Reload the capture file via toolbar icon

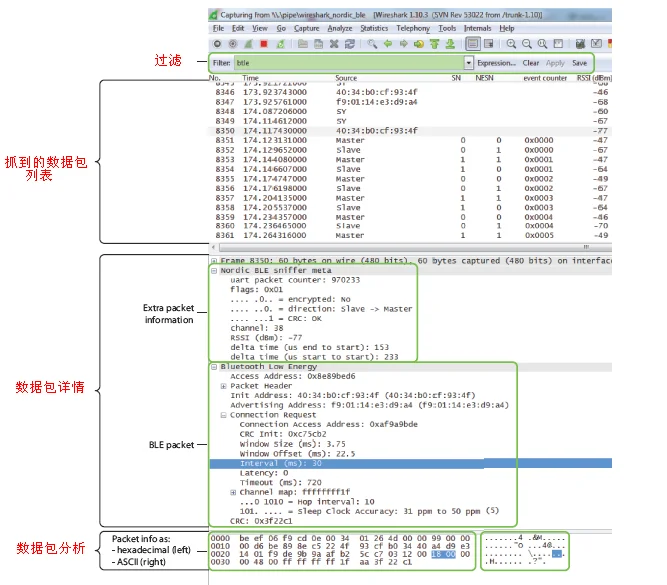[350, 44]
